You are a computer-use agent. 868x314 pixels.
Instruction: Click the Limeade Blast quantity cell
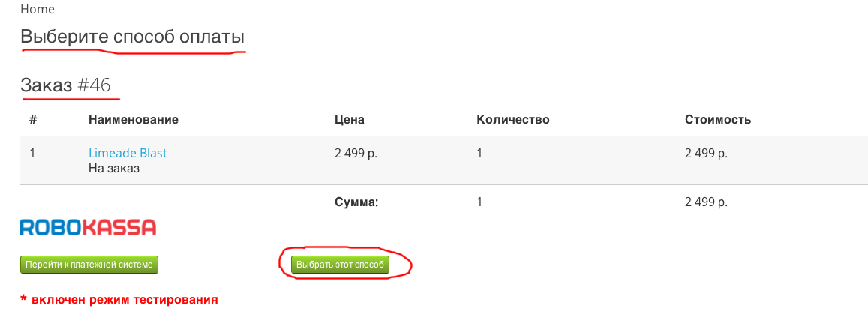click(x=479, y=153)
